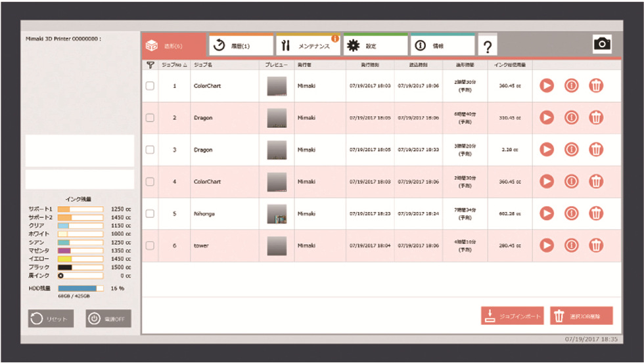This screenshot has height=363, width=644.
Task: Click ink usage '602.28 cc' value
Action: coord(510,214)
